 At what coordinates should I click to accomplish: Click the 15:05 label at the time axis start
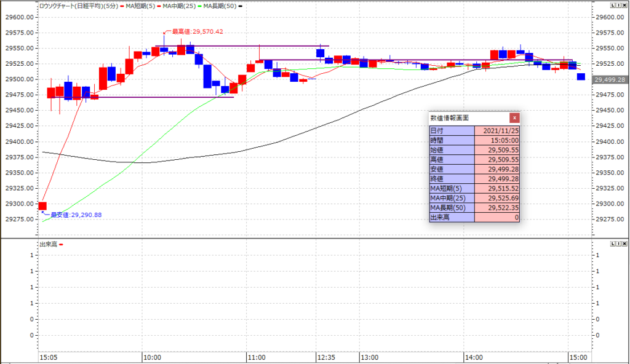coord(48,357)
